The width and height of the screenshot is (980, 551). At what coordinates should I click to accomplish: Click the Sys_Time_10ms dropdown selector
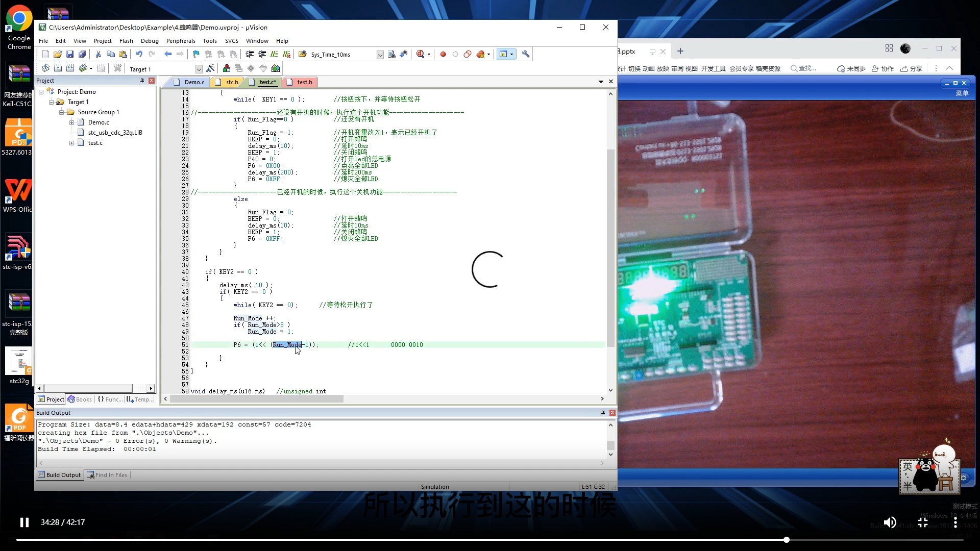coord(378,54)
